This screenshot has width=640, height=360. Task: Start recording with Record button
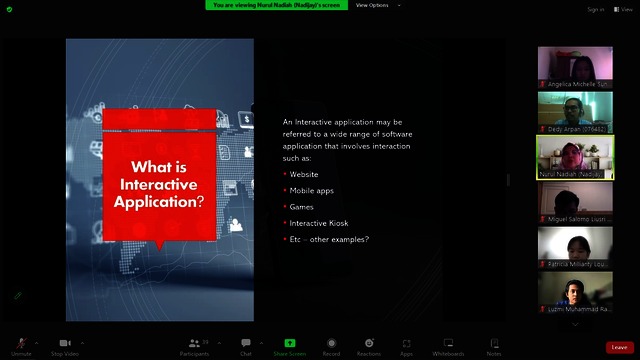click(x=331, y=347)
